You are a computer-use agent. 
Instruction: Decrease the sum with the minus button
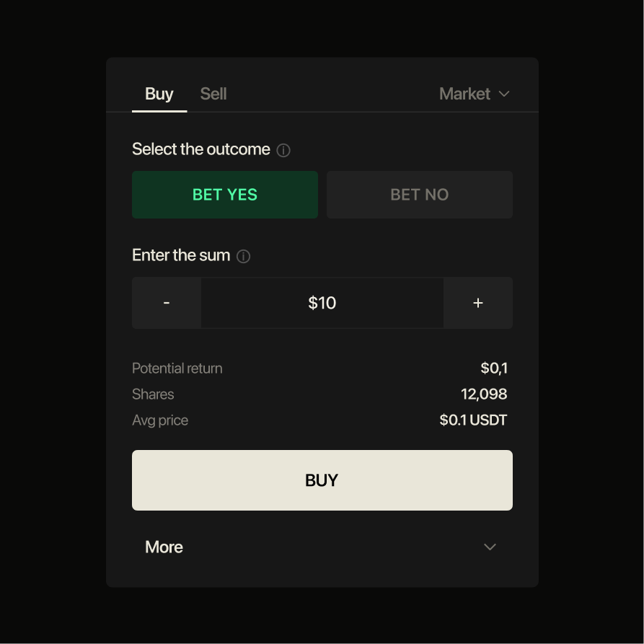(167, 303)
